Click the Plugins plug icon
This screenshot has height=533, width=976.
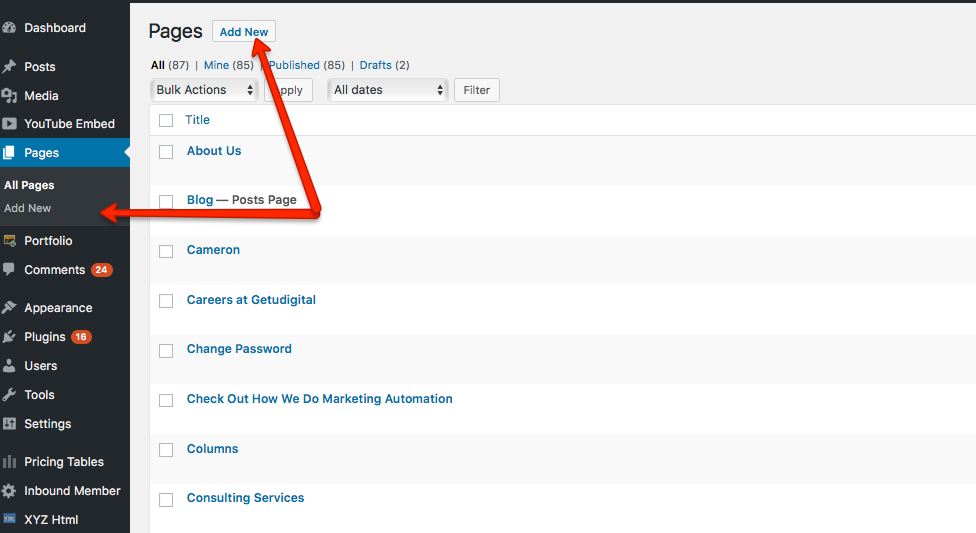[9, 337]
